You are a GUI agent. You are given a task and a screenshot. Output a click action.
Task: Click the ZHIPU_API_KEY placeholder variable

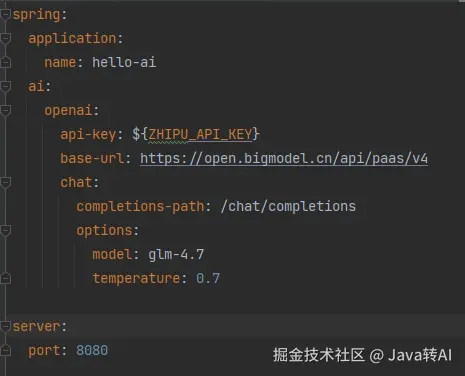(x=200, y=134)
